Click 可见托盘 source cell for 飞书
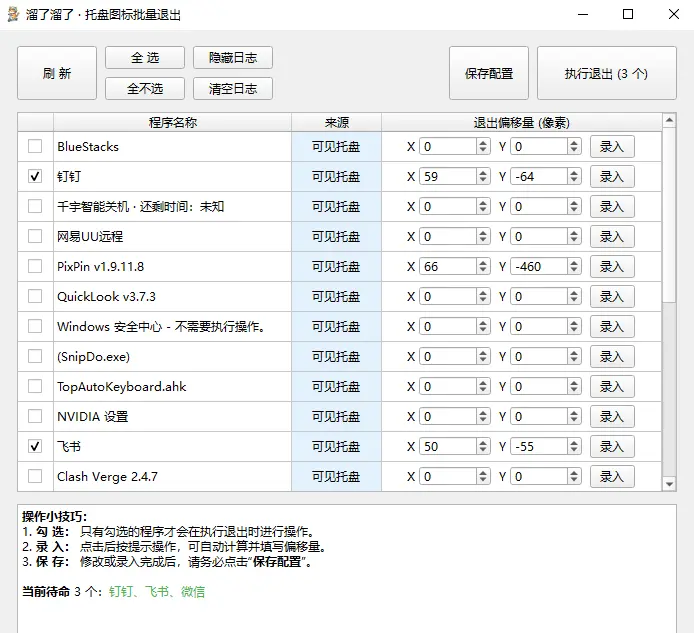 click(336, 447)
